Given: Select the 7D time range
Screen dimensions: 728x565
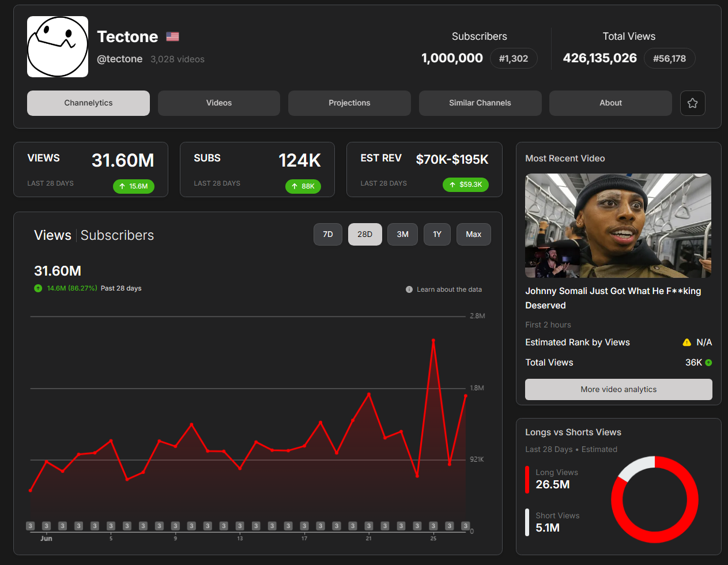Looking at the screenshot, I should (328, 234).
